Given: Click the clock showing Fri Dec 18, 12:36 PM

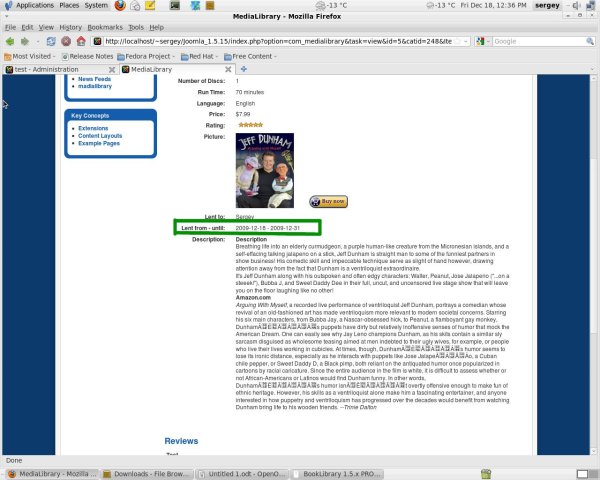Looking at the screenshot, I should 493,5.
